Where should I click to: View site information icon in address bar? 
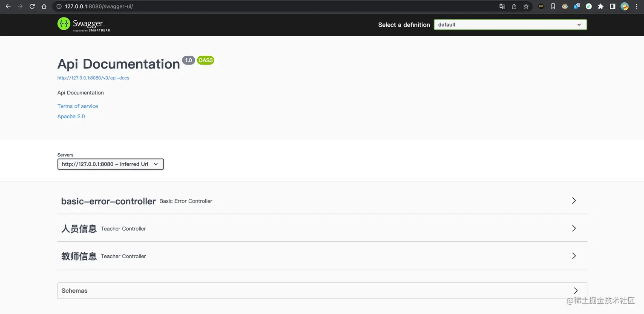[59, 6]
